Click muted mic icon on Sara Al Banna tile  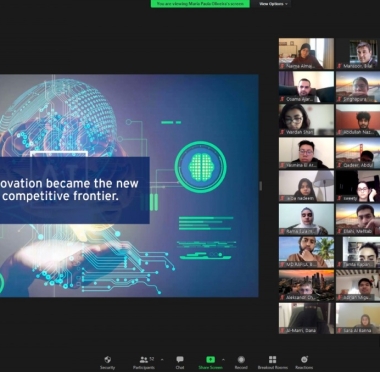coord(339,331)
